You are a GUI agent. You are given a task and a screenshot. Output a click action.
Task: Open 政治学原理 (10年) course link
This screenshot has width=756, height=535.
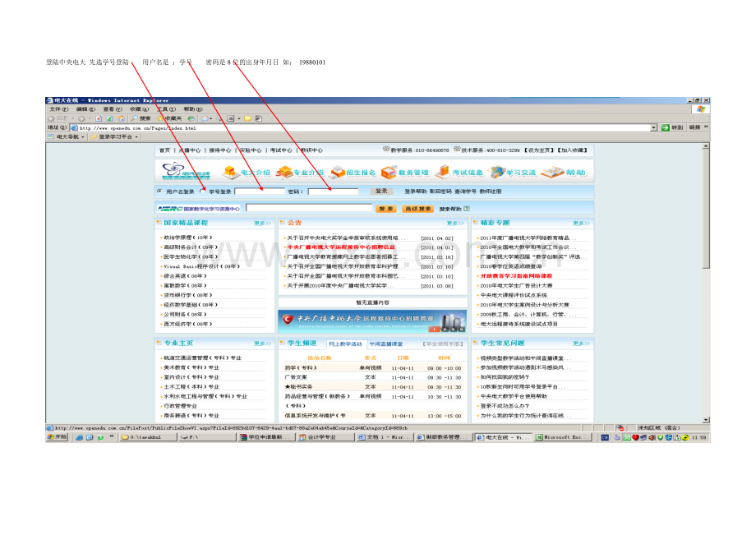[x=188, y=238]
